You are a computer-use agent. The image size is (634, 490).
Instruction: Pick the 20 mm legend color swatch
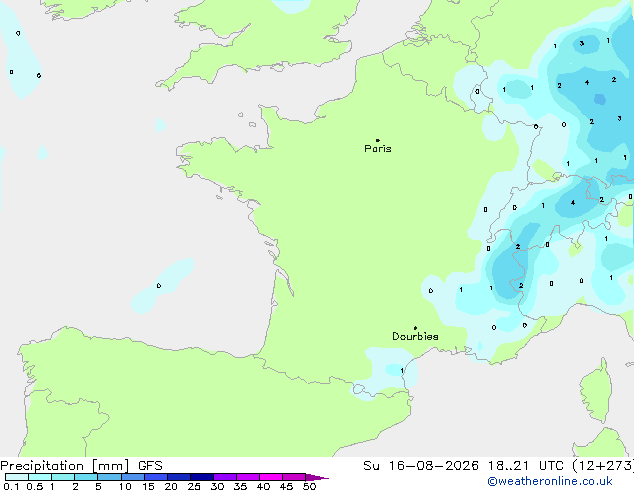click(x=178, y=477)
